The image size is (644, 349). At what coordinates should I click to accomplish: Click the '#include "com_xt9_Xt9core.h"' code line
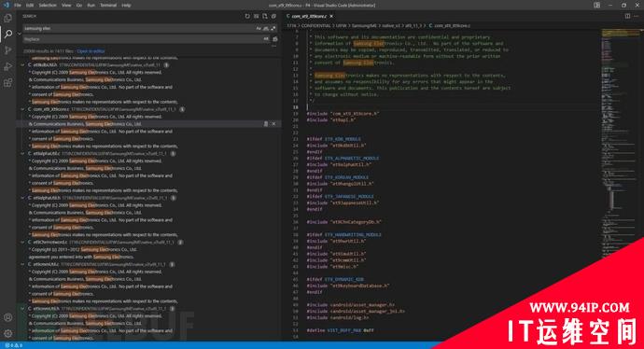343,113
